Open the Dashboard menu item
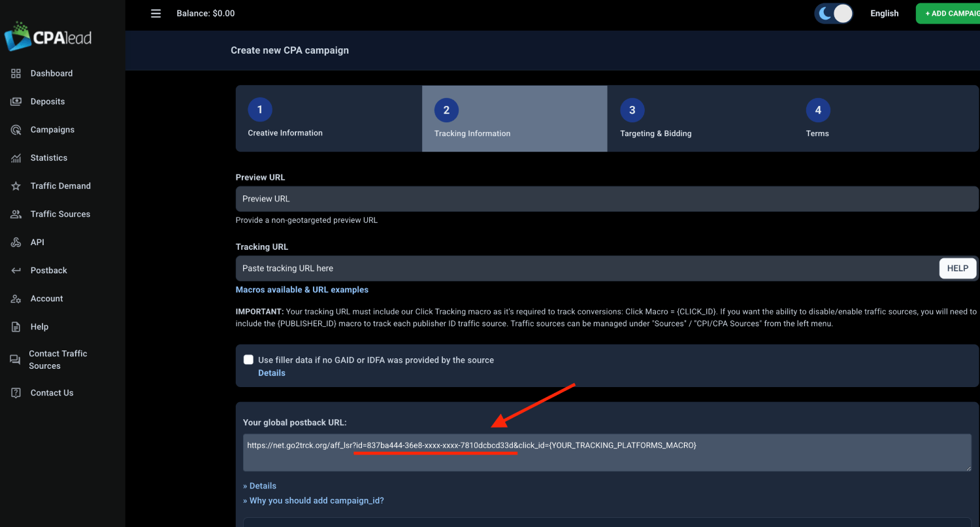The height and width of the screenshot is (527, 980). (x=52, y=73)
